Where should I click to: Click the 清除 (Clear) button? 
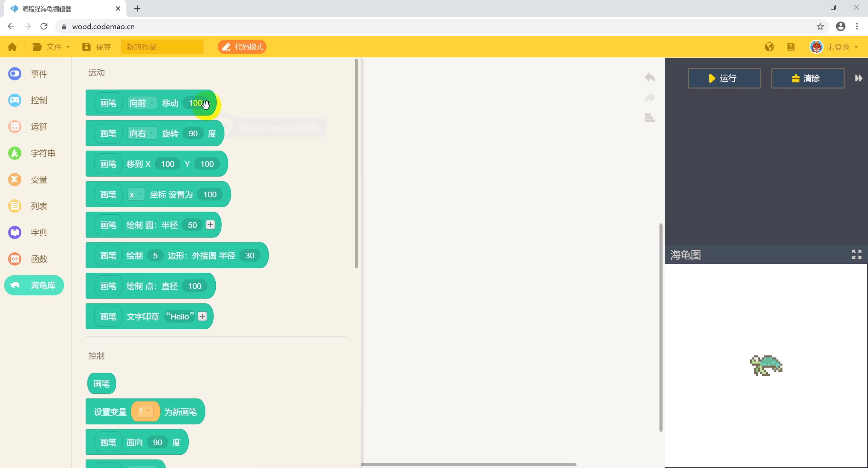click(x=807, y=78)
